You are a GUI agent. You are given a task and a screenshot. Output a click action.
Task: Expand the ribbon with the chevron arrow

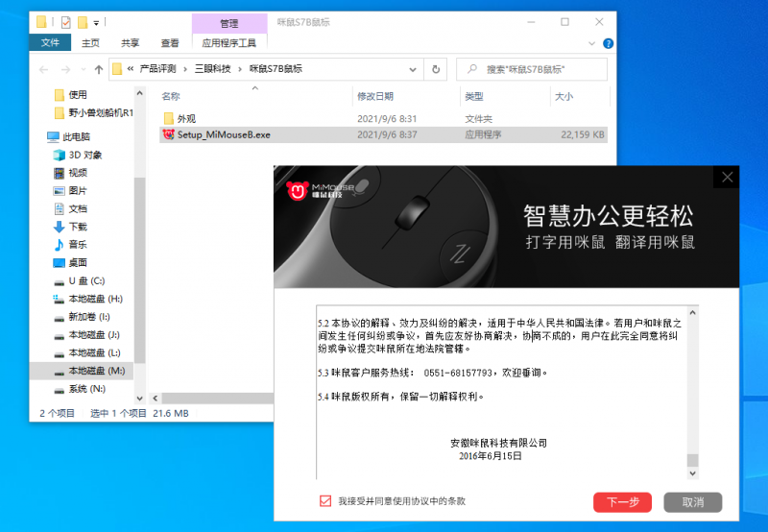591,43
